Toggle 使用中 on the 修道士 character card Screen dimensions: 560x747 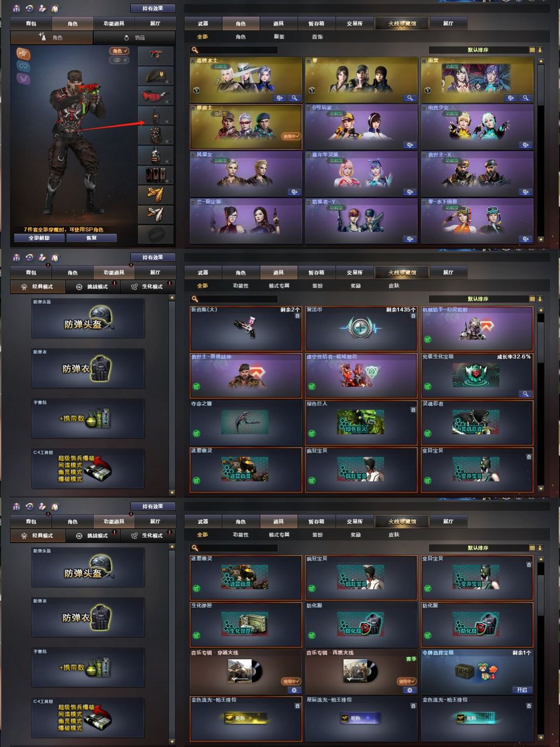pyautogui.click(x=291, y=136)
